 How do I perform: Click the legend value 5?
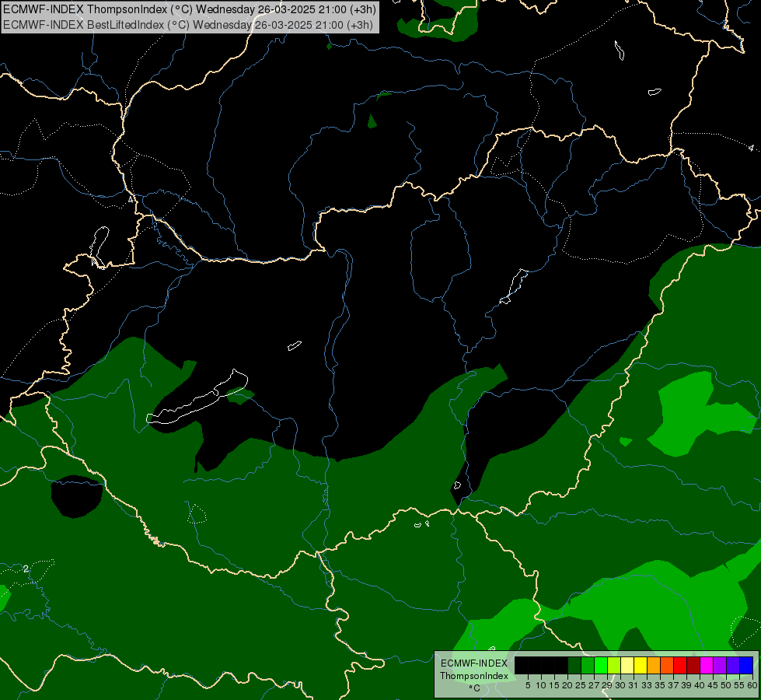[x=528, y=685]
